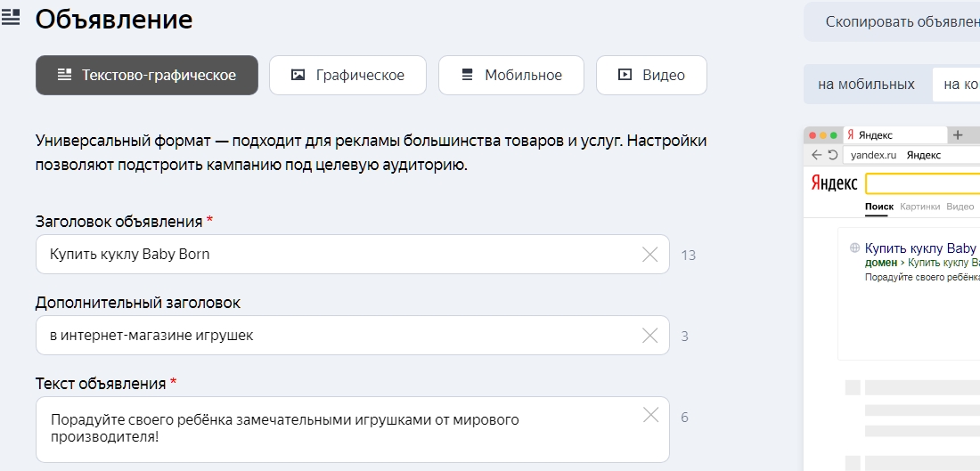Click the Заголовок объявления input field
This screenshot has width=980, height=471.
click(353, 255)
